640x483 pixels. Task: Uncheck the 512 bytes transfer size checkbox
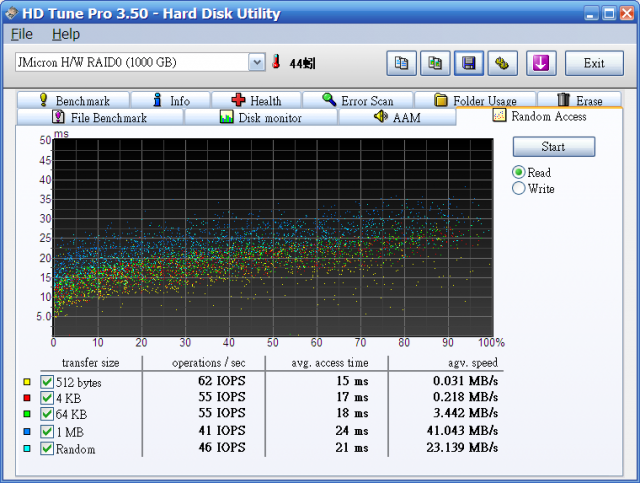pos(47,382)
